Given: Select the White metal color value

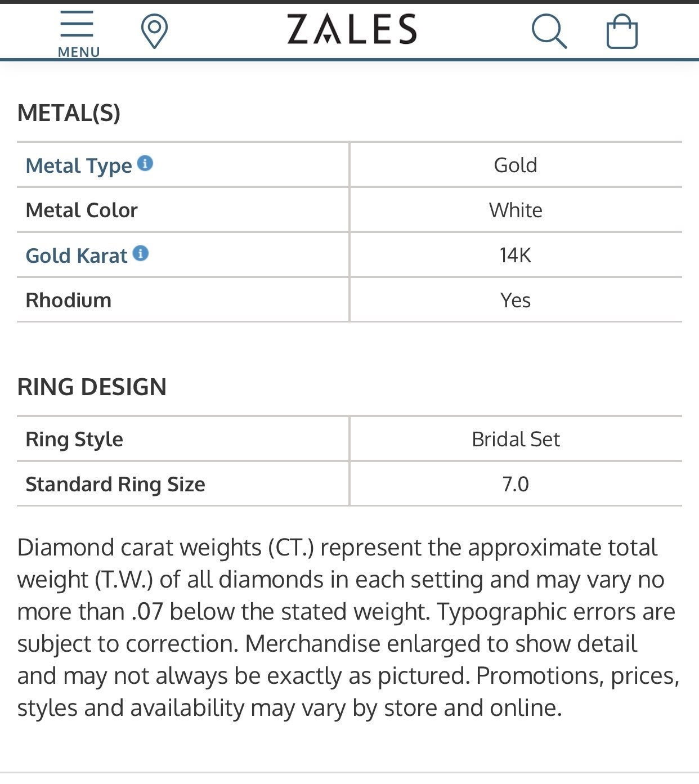Looking at the screenshot, I should click(516, 210).
